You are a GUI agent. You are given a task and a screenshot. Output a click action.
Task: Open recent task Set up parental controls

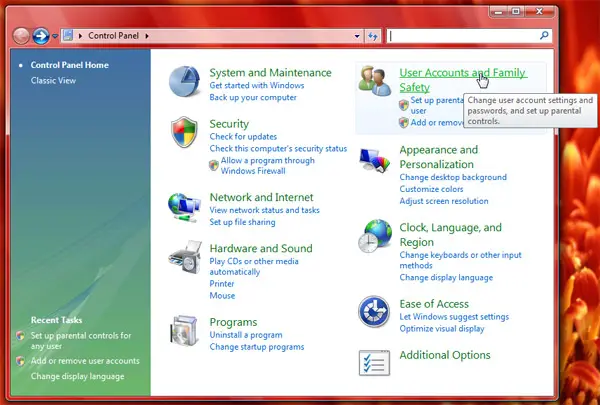click(x=81, y=341)
